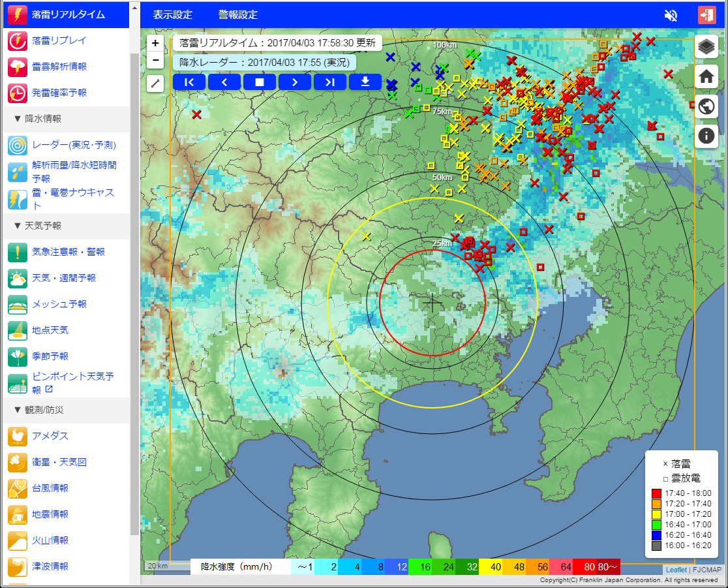The image size is (728, 588).
Task: Download the current lightning map image
Action: pos(365,82)
